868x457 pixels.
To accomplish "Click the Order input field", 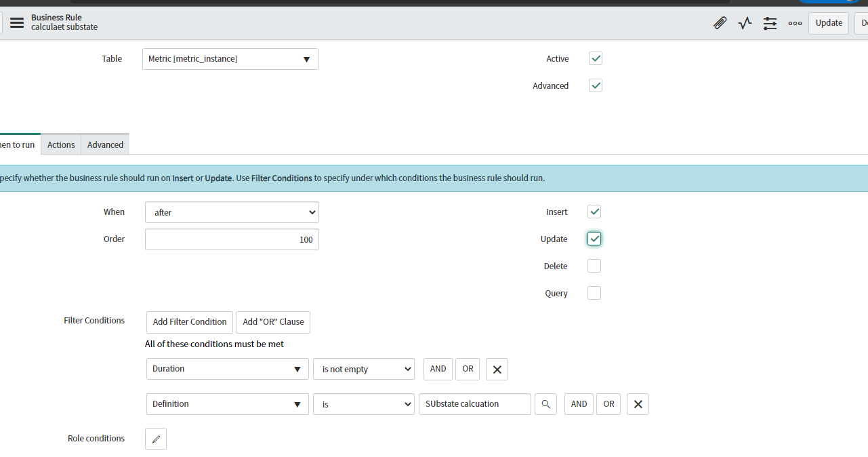I will 232,239.
